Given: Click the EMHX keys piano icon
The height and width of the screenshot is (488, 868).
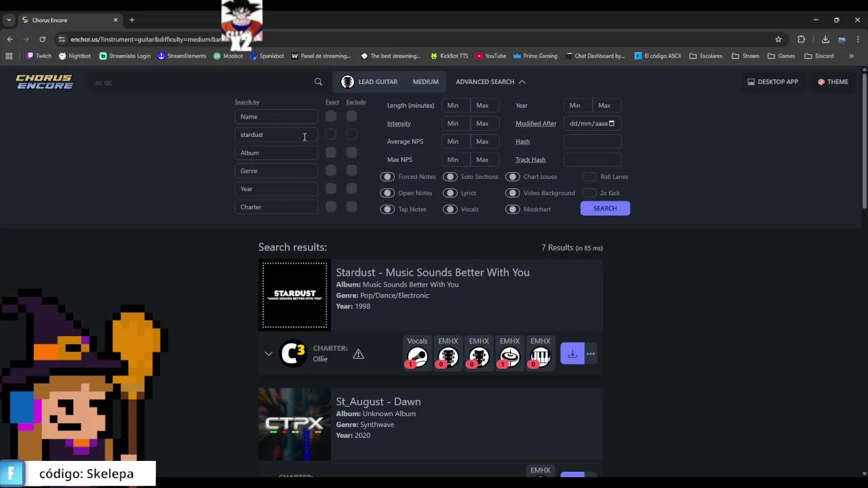Looking at the screenshot, I should (540, 357).
